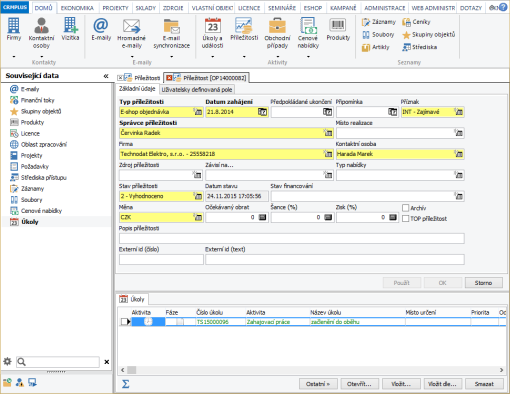Click the Vložit dle... button
This screenshot has height=394, width=510.
tap(442, 384)
